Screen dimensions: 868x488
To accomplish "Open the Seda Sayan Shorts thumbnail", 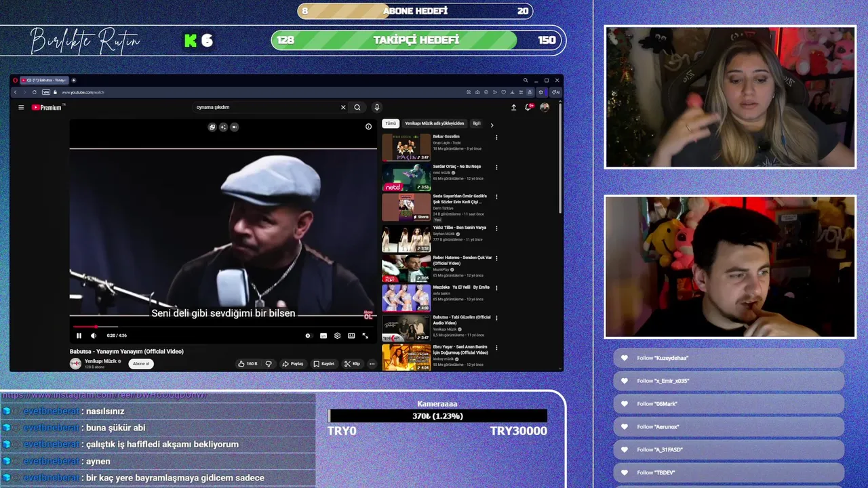I will coord(406,207).
